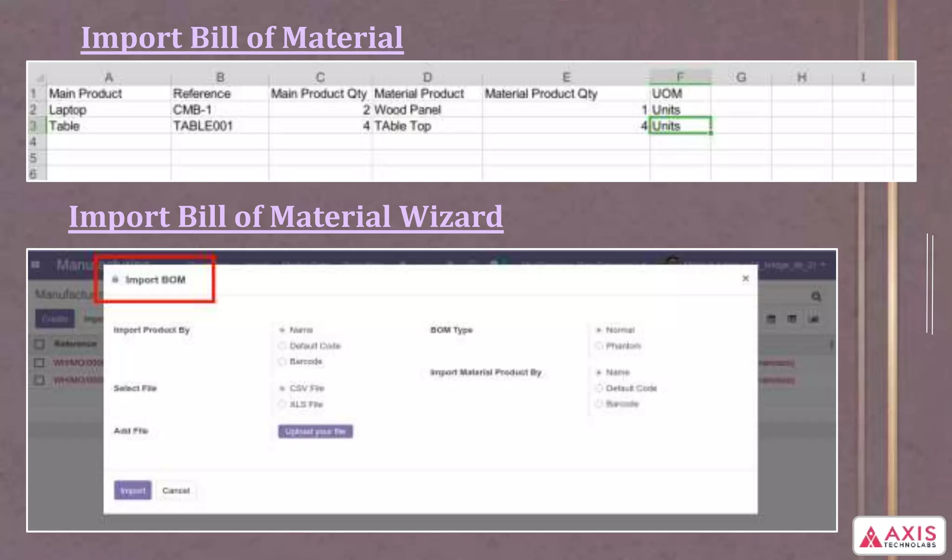Select spreadsheet column C header

(320, 77)
